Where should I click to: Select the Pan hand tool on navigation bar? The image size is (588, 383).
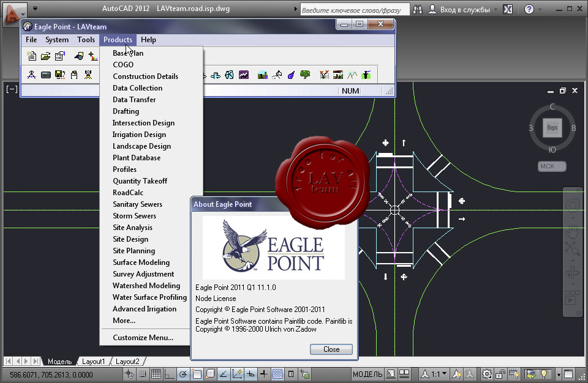tap(572, 231)
